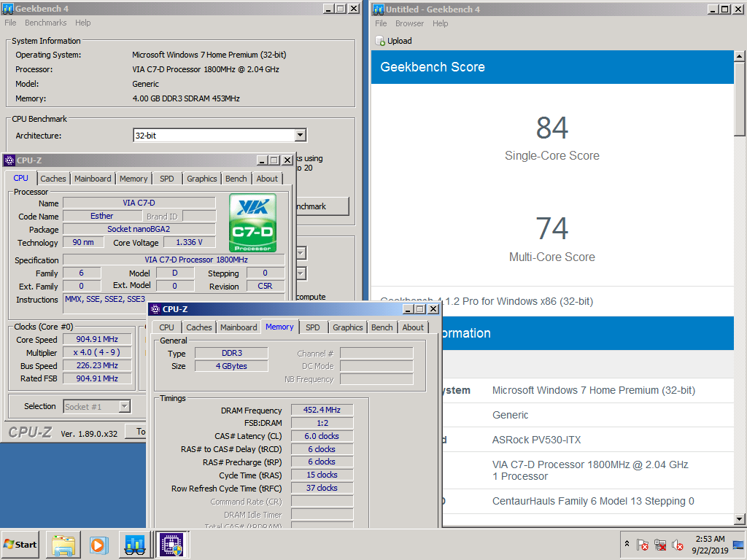Show hidden tray icons arrow
Screen dimensions: 747x560
pos(627,544)
